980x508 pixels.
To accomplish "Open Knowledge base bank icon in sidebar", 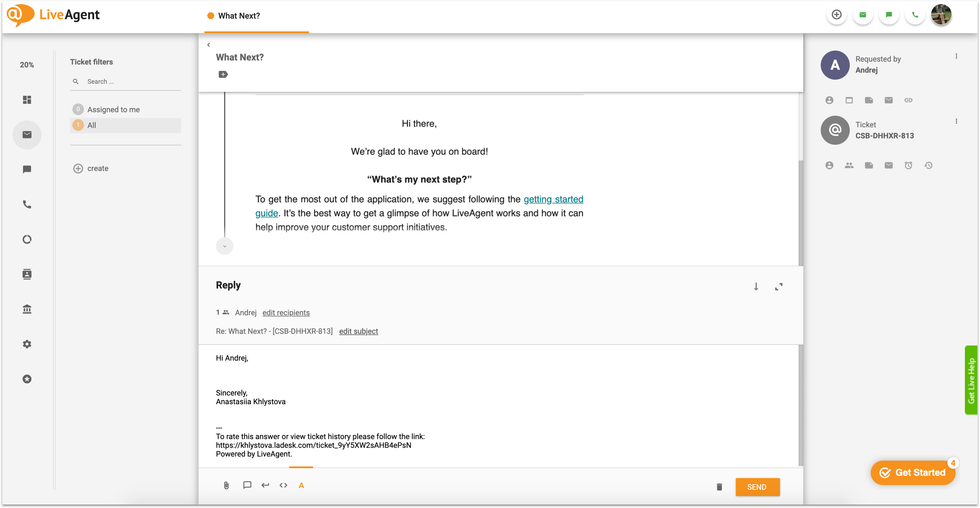I will (27, 309).
